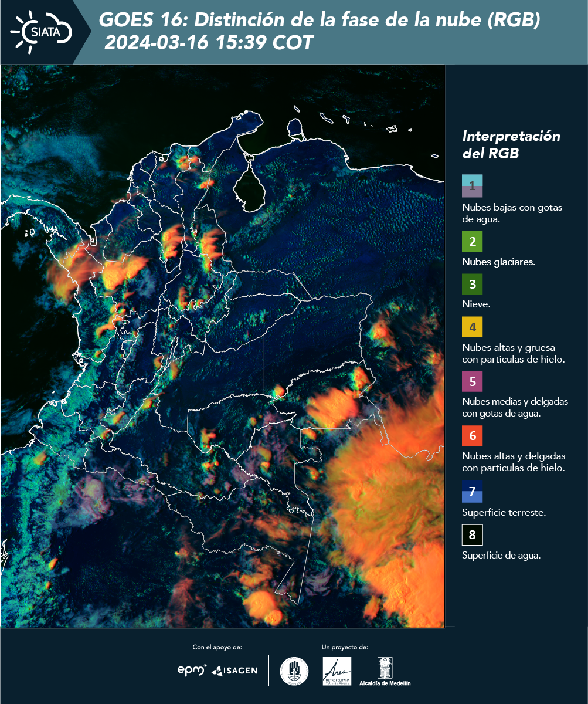This screenshot has width=588, height=704.
Task: Select yellow legend swatch number 4
Action: click(472, 327)
